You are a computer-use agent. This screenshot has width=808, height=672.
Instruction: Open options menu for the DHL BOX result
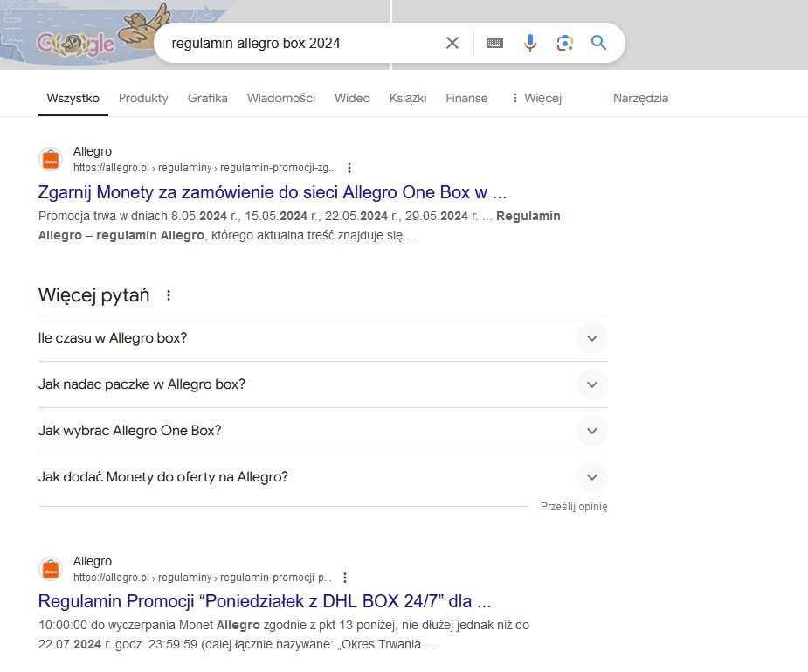click(345, 578)
